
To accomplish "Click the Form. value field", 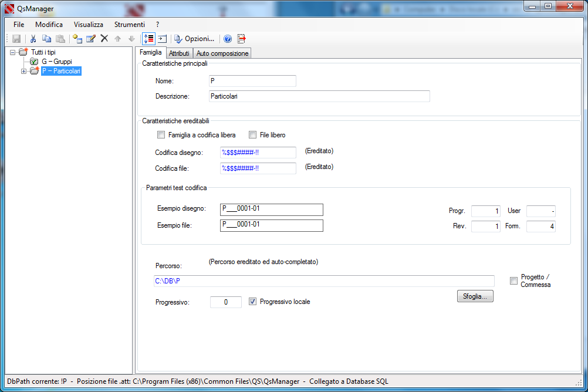I will pyautogui.click(x=540, y=226).
